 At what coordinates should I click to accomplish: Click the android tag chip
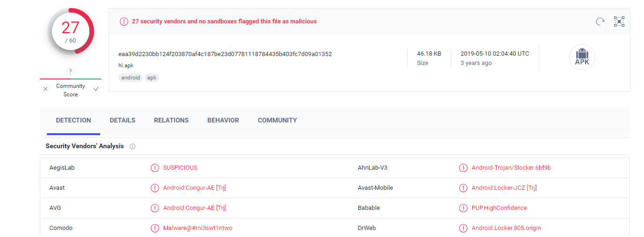pos(131,78)
